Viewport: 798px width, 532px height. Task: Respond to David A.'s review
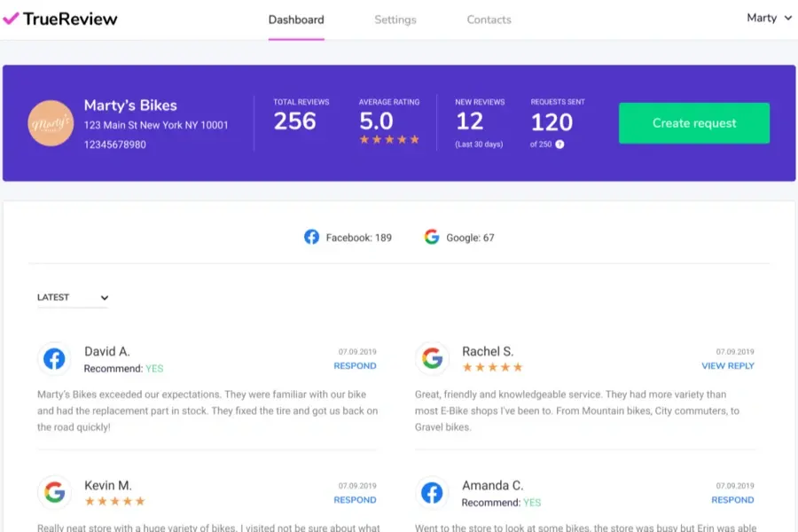(x=355, y=365)
